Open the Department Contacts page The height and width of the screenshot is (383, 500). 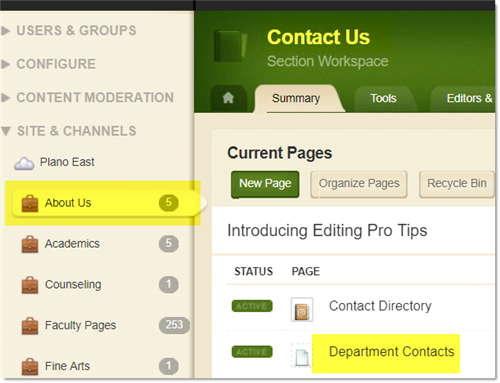click(x=391, y=352)
